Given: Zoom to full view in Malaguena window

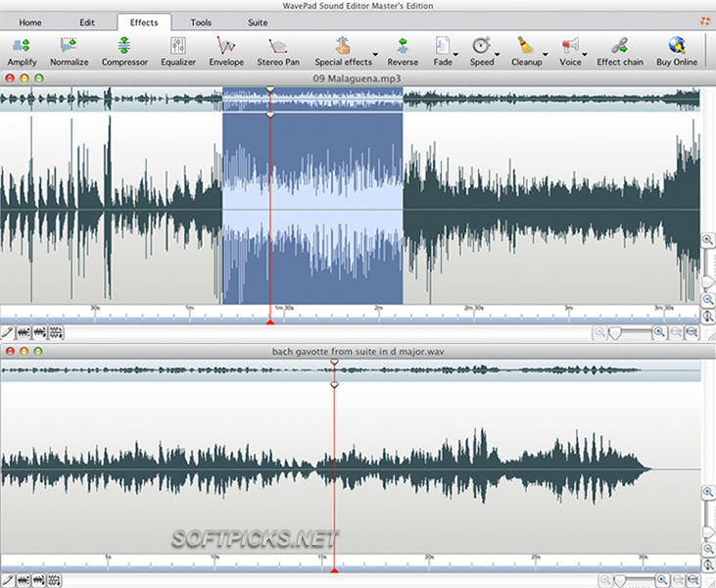Looking at the screenshot, I should [692, 332].
